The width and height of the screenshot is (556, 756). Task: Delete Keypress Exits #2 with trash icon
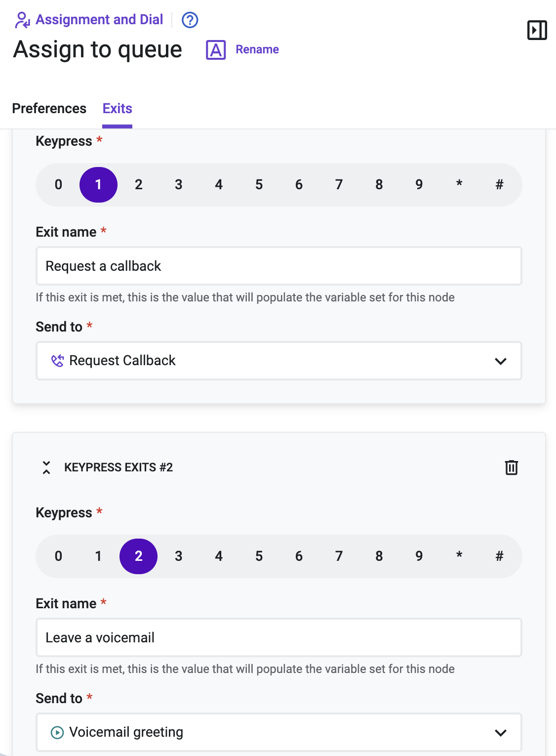[x=512, y=467]
